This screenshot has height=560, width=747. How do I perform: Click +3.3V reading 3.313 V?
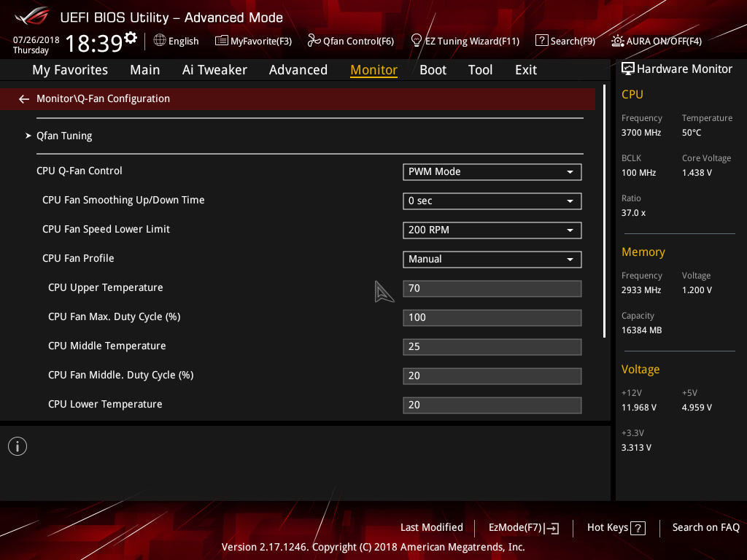[x=636, y=448]
